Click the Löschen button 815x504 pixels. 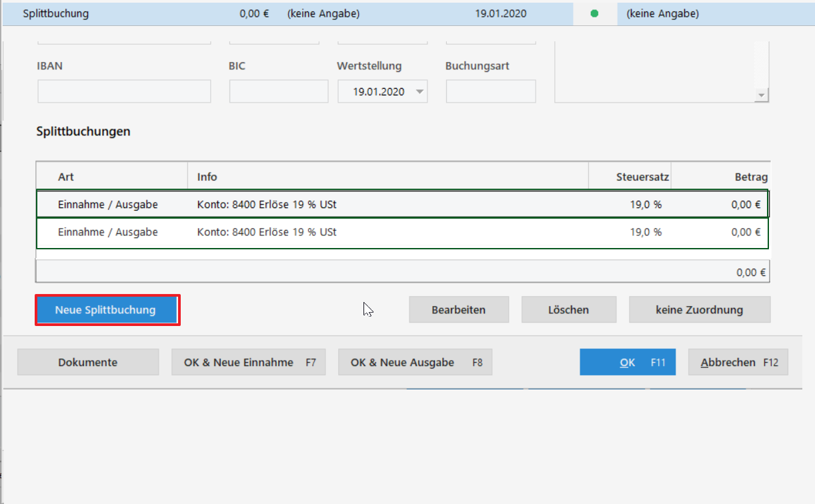coord(569,310)
